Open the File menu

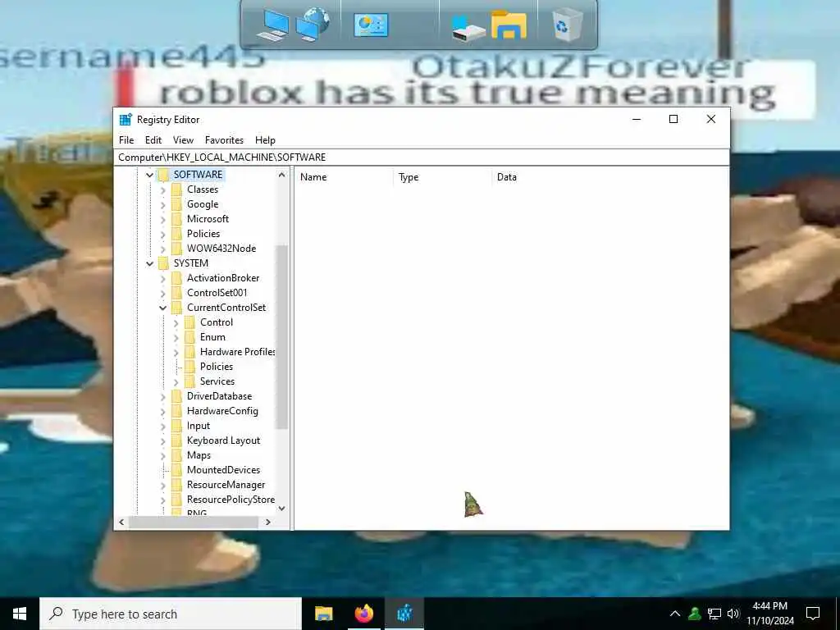[x=126, y=139]
